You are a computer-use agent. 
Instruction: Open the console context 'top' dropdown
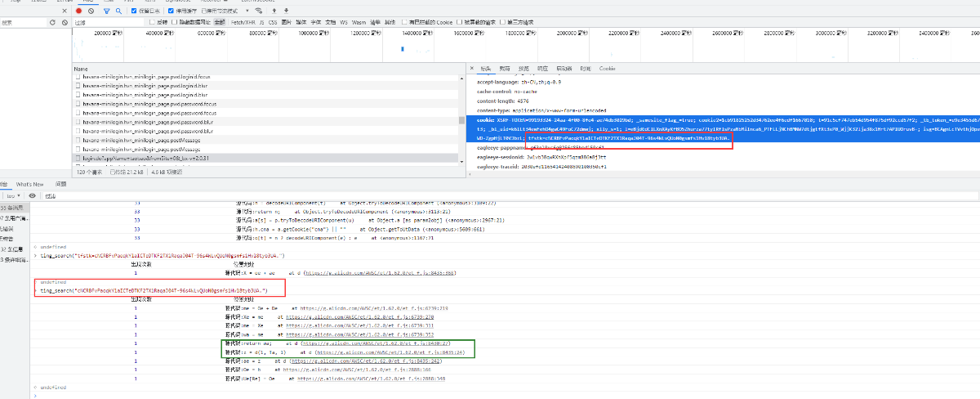(13, 195)
